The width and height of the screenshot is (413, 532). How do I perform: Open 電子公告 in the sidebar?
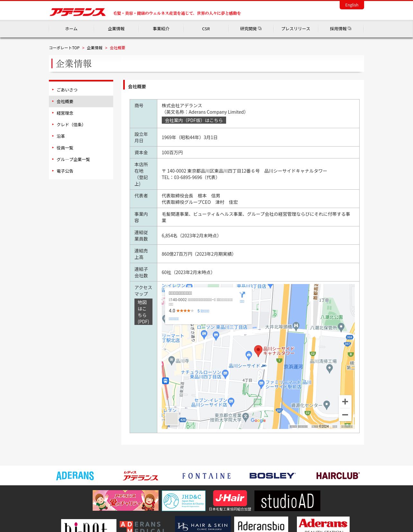pos(81,171)
